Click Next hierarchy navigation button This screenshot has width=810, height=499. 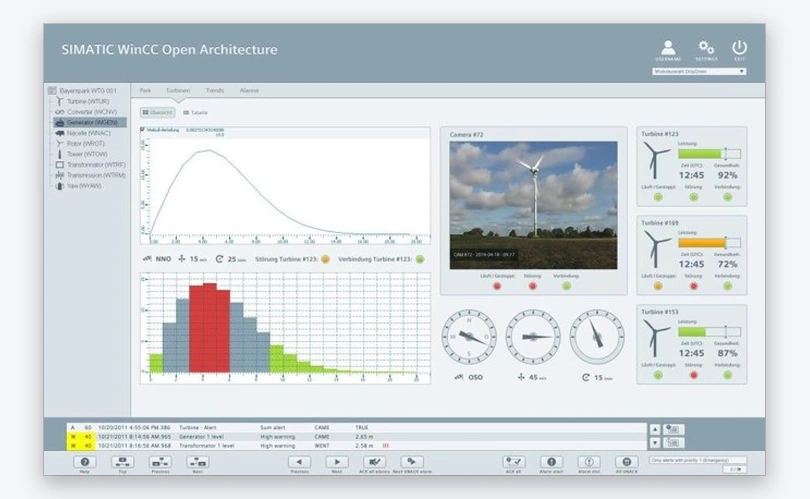(198, 462)
